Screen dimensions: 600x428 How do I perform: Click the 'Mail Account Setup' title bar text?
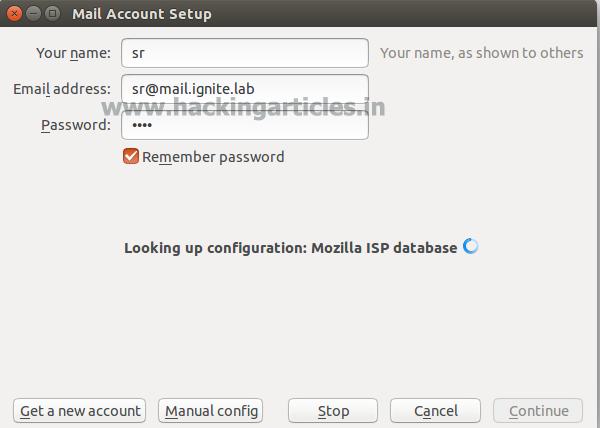(141, 15)
